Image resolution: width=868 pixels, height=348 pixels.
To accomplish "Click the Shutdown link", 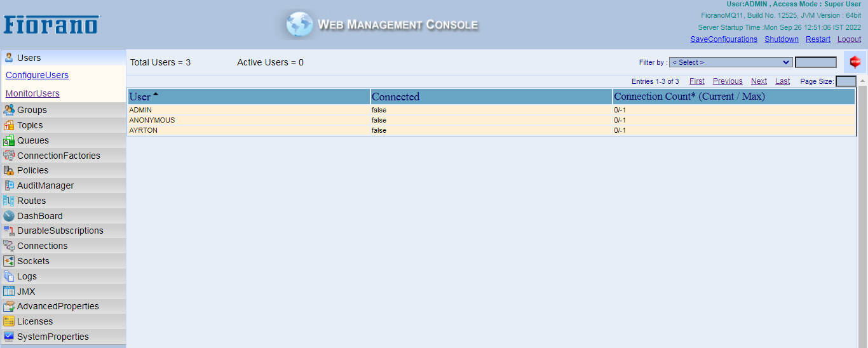I will 782,39.
